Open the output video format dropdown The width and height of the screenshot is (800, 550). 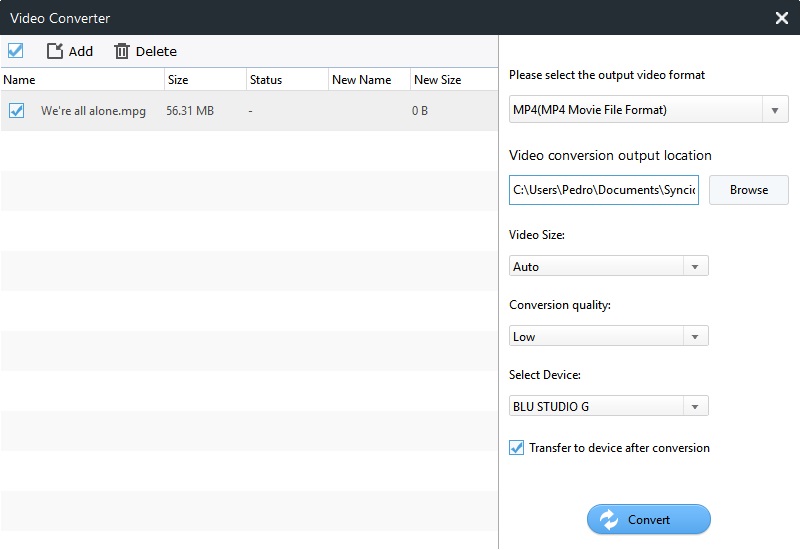[648, 110]
